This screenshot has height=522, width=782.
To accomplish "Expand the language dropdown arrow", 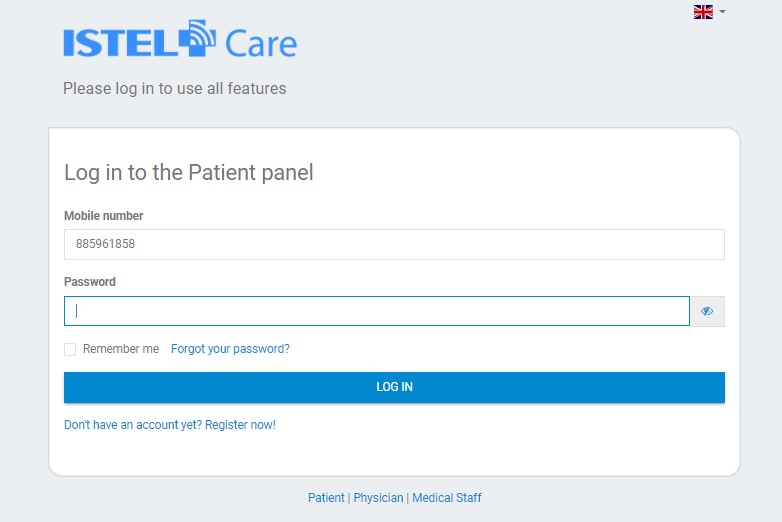I will [x=722, y=11].
